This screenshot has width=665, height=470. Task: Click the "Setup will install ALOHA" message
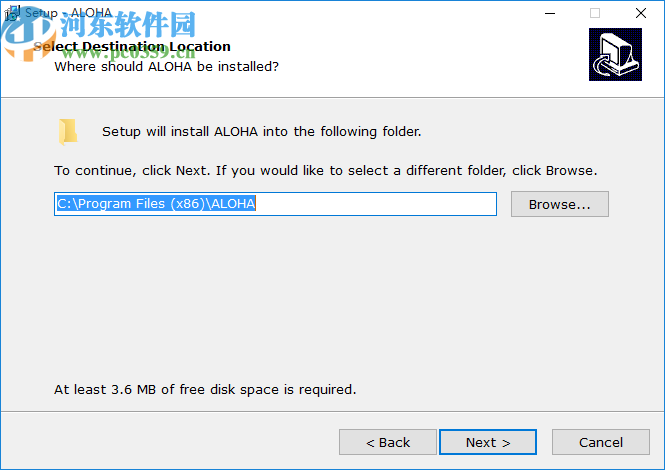pos(262,131)
